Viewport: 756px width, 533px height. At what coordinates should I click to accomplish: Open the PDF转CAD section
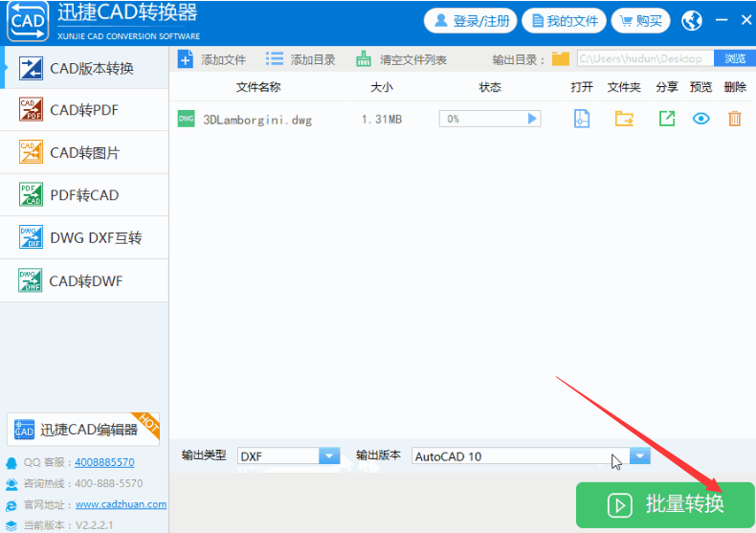(x=84, y=195)
